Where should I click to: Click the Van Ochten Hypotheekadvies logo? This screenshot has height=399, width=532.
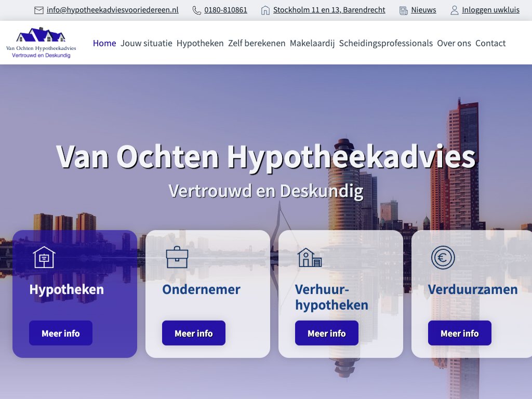click(41, 43)
